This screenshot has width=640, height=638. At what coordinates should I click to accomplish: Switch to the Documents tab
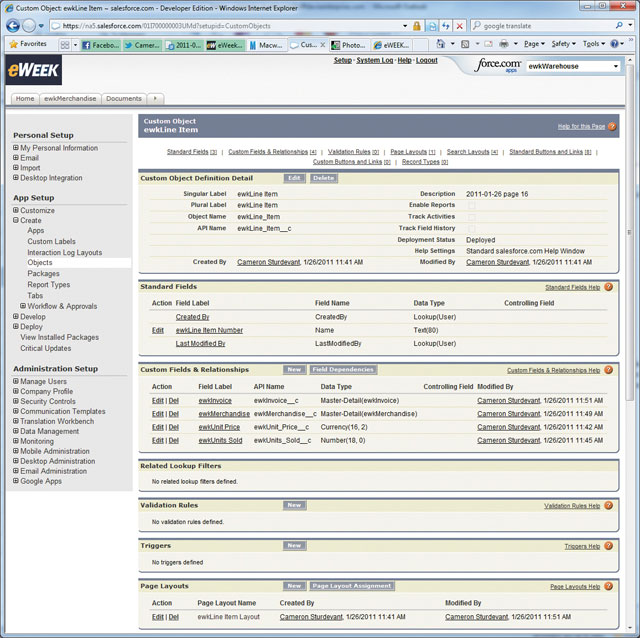pos(124,98)
